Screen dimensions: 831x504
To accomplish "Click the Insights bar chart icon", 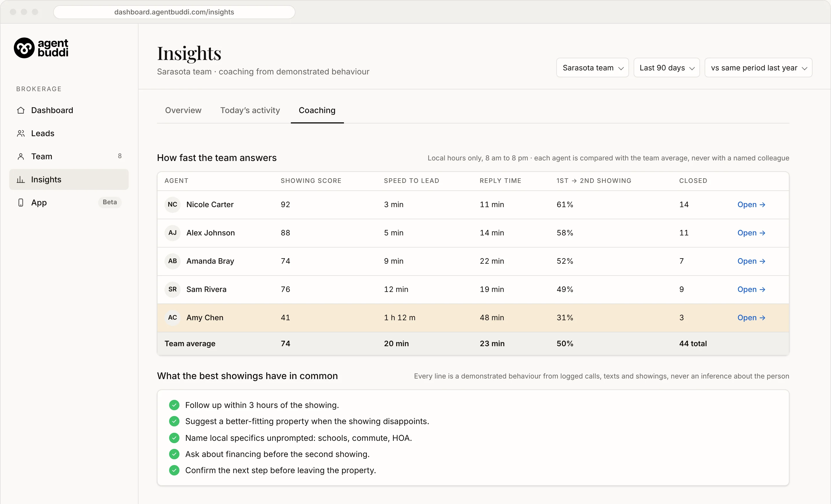I will [21, 179].
